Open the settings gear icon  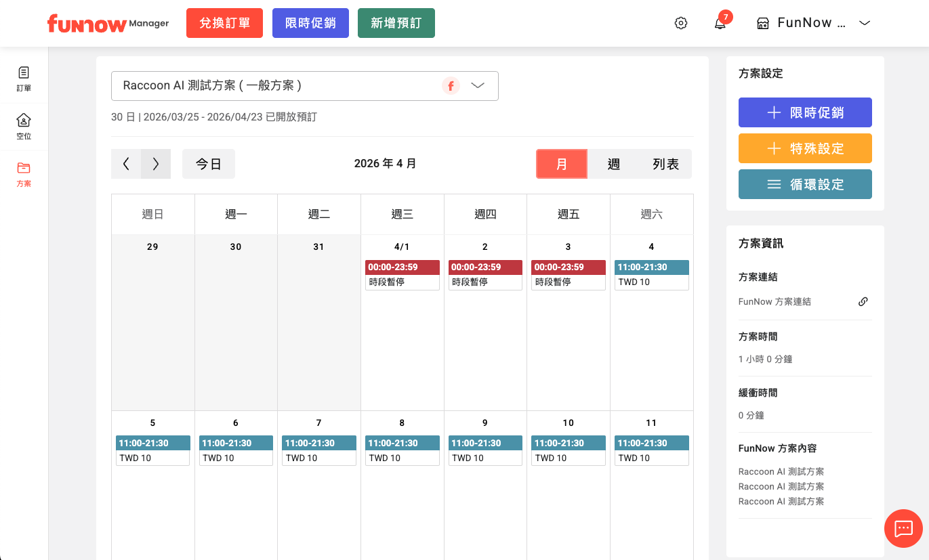pos(681,23)
